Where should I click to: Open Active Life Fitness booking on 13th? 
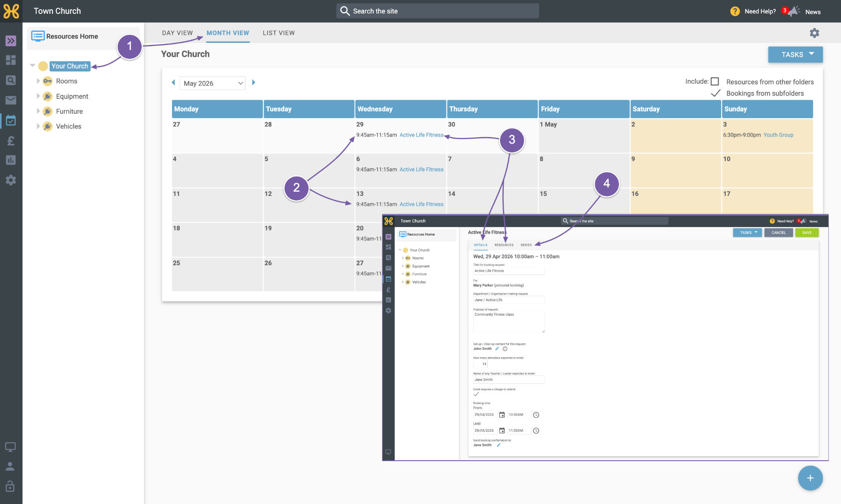(421, 204)
